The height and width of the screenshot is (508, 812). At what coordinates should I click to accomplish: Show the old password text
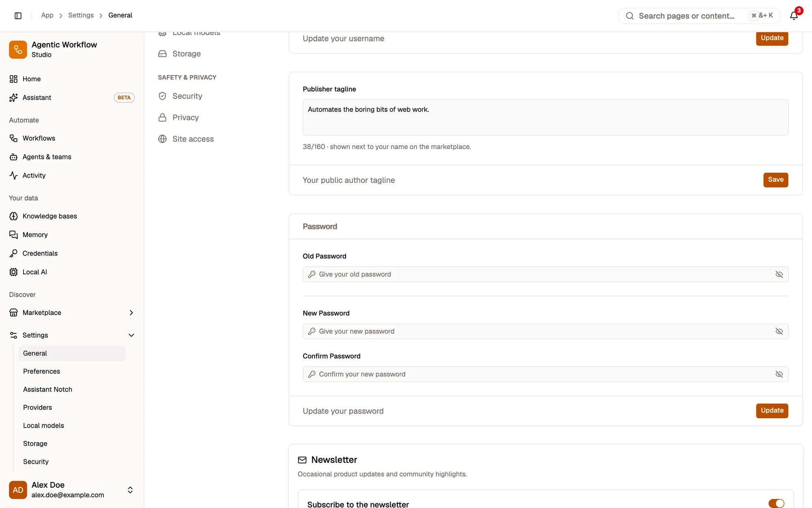pos(779,274)
